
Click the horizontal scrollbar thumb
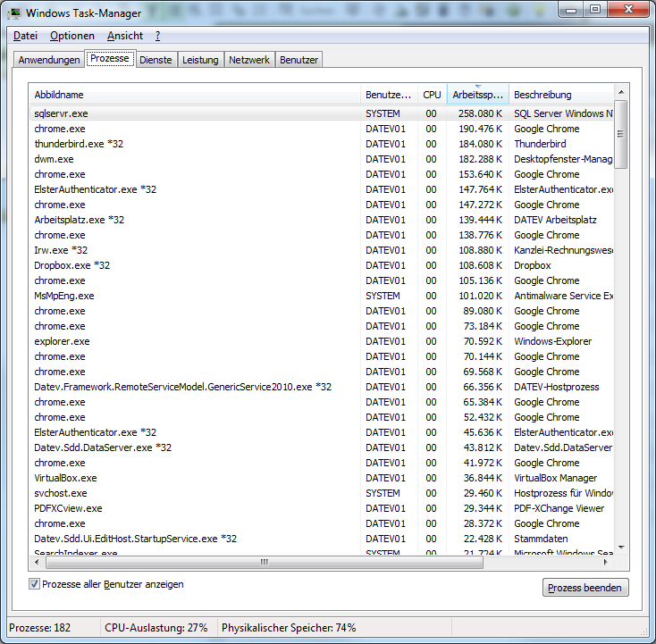click(265, 563)
